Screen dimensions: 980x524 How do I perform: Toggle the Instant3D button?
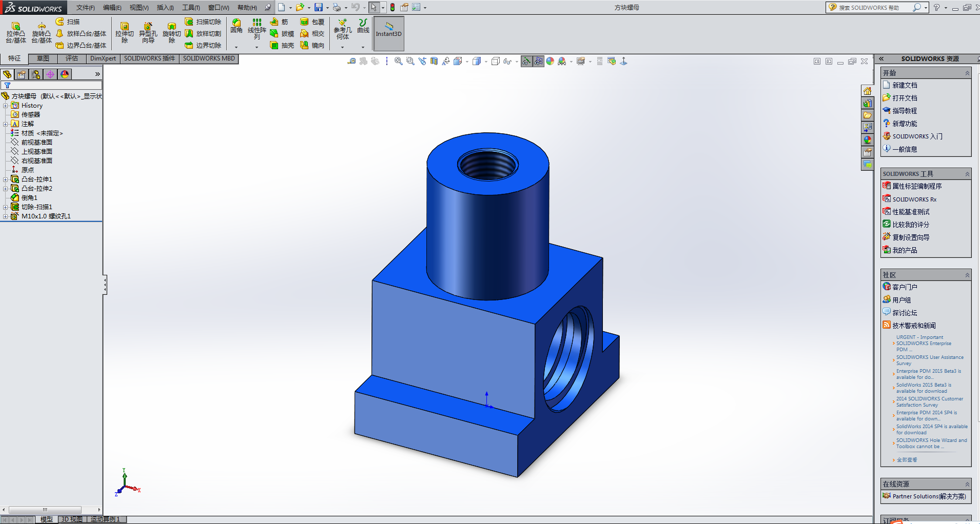click(x=389, y=33)
